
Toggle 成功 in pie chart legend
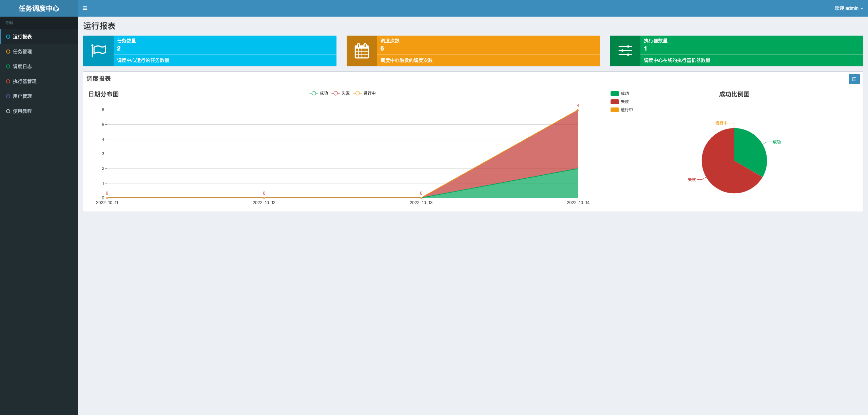pos(624,94)
